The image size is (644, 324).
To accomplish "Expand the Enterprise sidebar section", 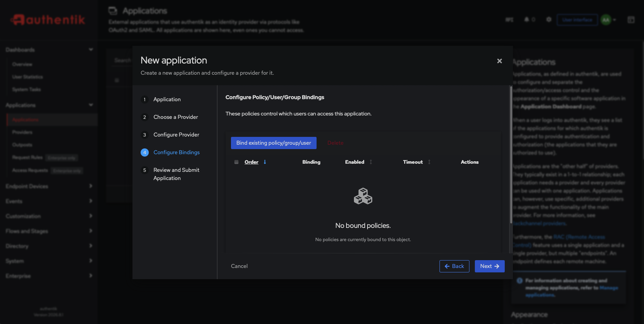I will 49,276.
